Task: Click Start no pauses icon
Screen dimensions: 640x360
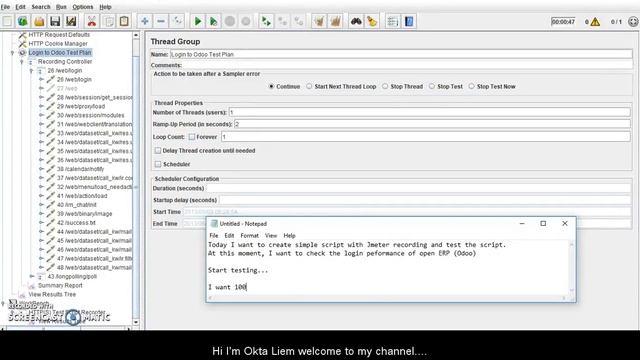Action: click(213, 21)
